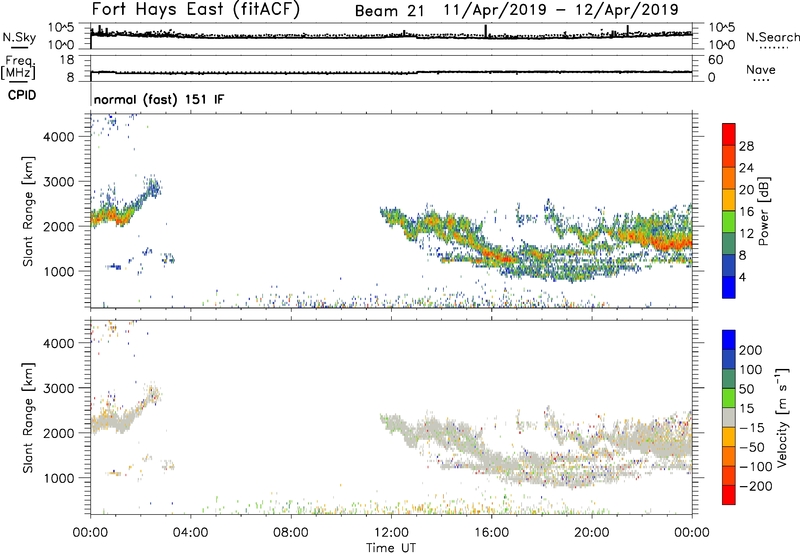
Task: Click the 'Time UT' axis title
Action: [391, 547]
